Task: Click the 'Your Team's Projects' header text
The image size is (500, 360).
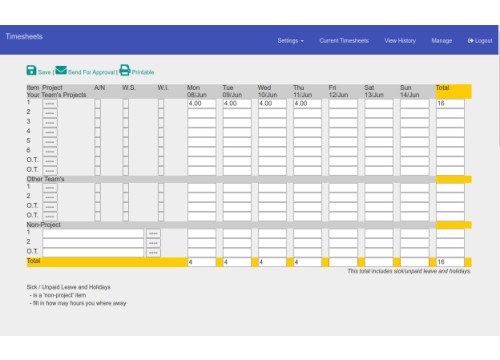Action: [56, 95]
